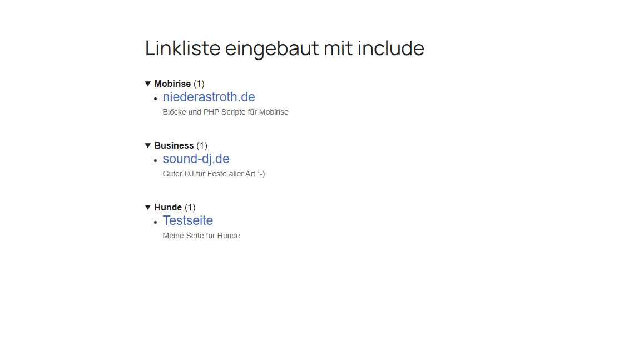Collapse the Business category triangle

click(x=148, y=145)
